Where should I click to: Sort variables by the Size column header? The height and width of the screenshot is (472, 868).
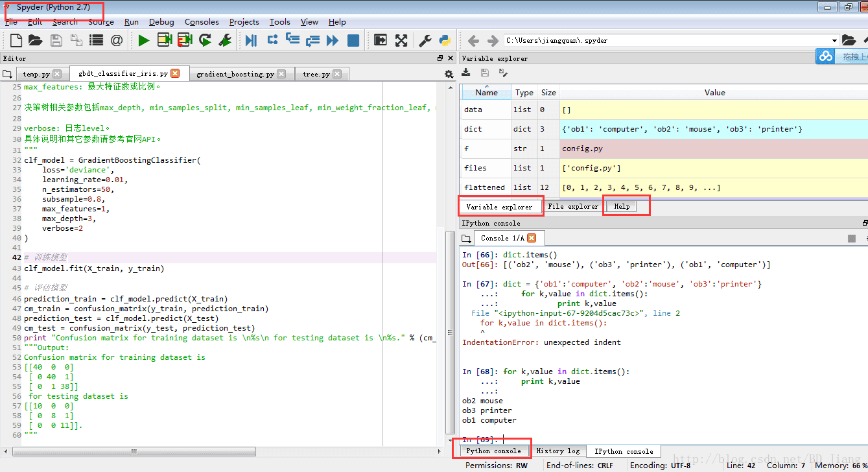tap(548, 92)
